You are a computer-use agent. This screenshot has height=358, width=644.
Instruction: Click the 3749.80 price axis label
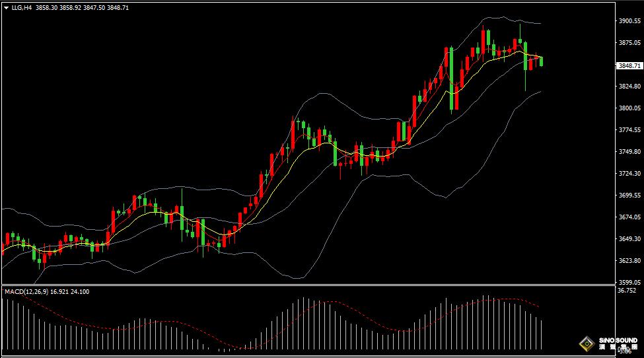[630, 152]
